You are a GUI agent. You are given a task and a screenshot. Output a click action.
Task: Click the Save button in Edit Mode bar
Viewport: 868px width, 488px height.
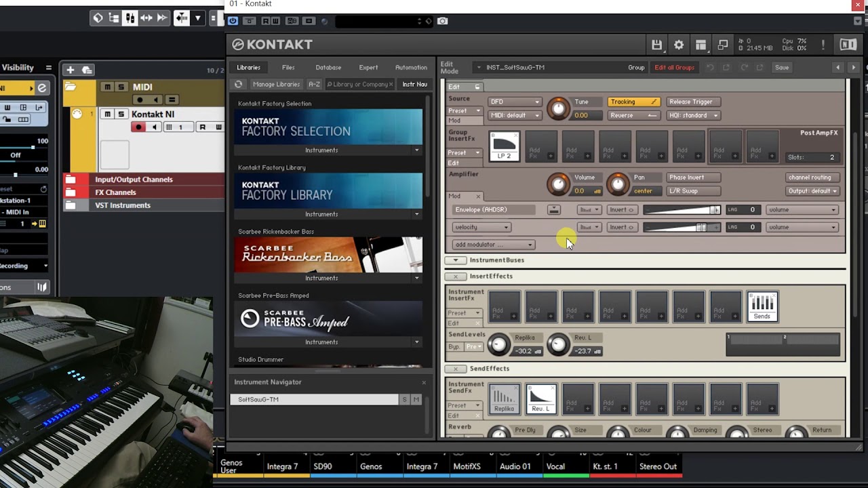click(x=782, y=68)
